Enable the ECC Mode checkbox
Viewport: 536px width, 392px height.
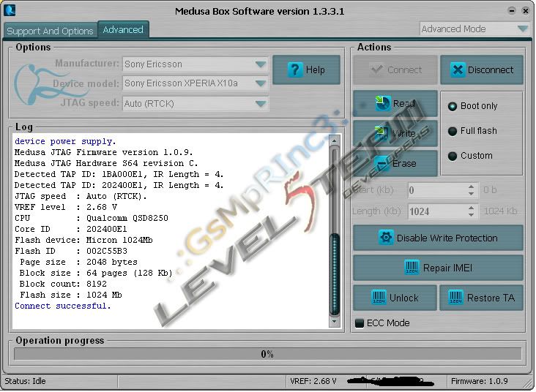pos(360,323)
